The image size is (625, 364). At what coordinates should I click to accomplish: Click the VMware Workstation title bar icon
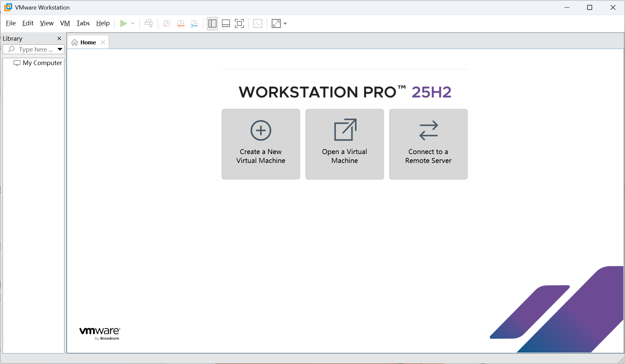click(x=8, y=7)
